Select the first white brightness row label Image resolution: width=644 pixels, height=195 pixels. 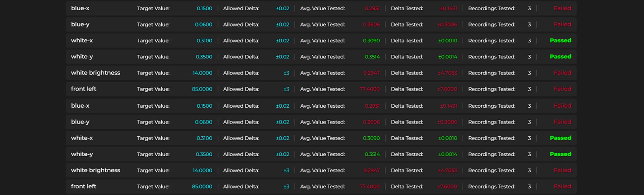tap(95, 73)
